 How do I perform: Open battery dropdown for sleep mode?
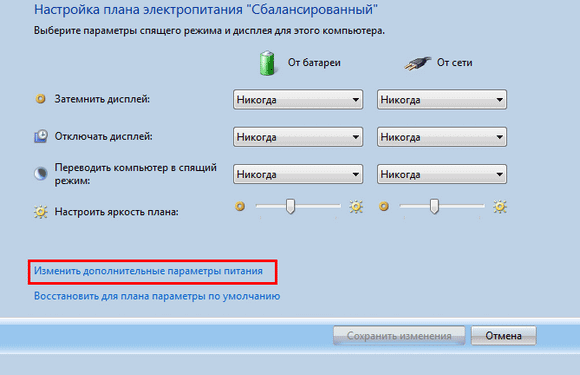coord(298,174)
